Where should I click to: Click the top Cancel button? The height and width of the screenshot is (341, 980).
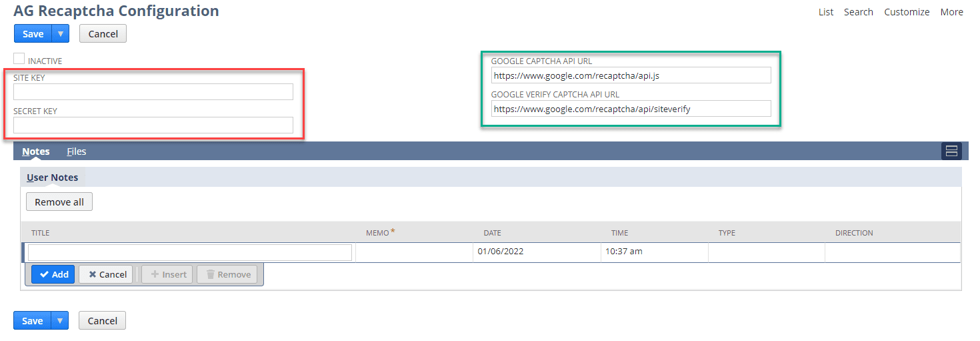click(x=103, y=34)
